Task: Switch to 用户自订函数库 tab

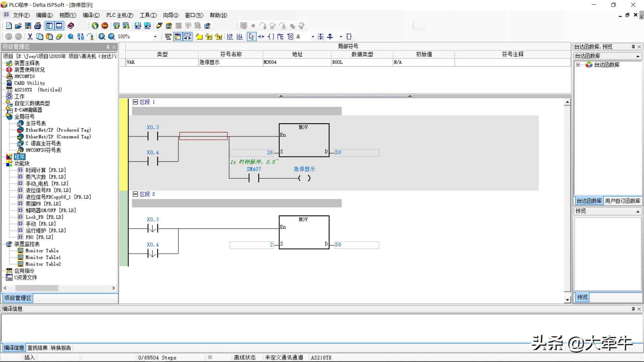Action: (x=623, y=201)
